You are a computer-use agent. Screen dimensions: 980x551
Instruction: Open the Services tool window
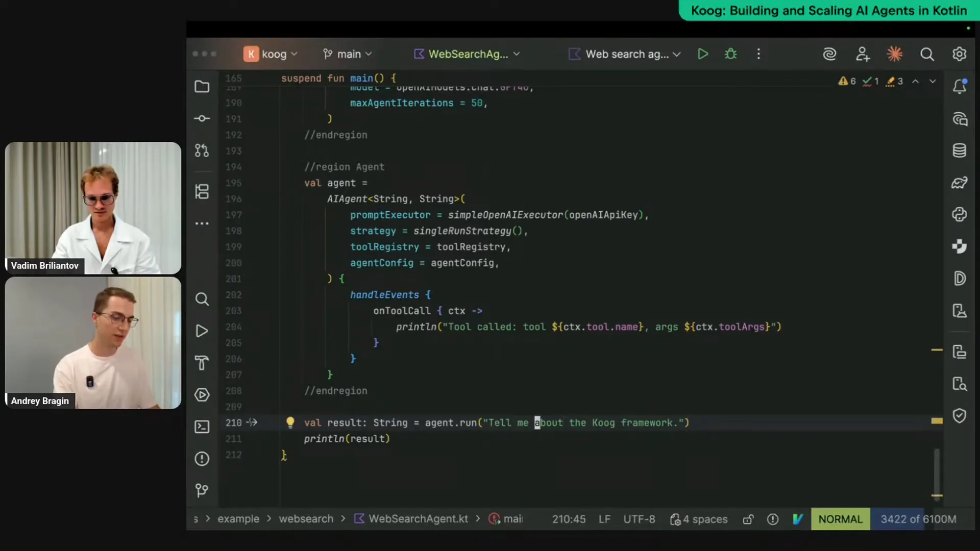tap(202, 395)
